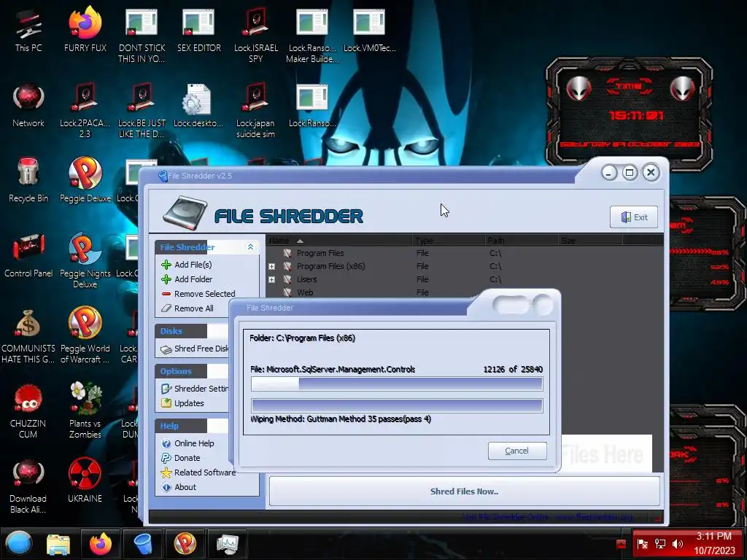Open FURRY FUX Firefox desktop shortcut
Viewport: 747px width, 560px height.
tap(85, 30)
